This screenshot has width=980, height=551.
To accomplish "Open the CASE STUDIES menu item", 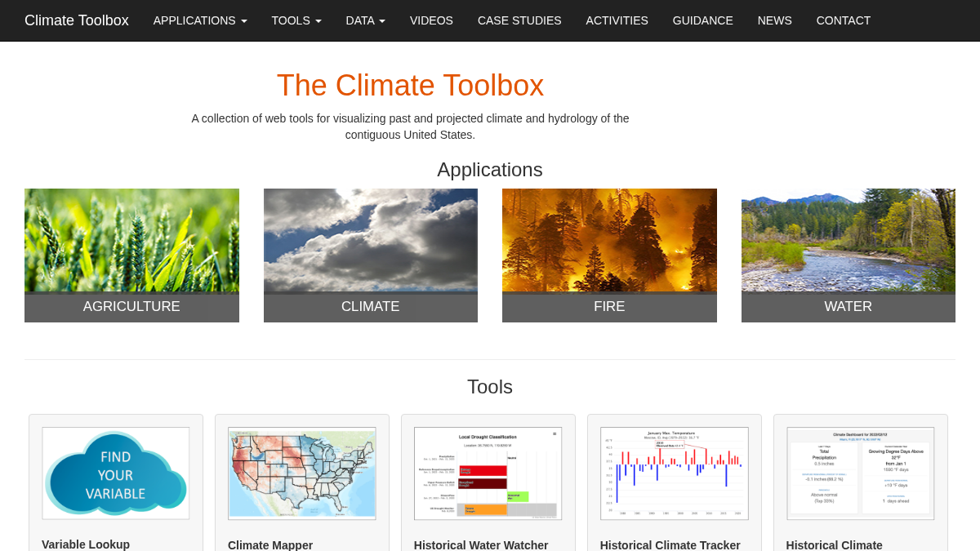I will (519, 20).
